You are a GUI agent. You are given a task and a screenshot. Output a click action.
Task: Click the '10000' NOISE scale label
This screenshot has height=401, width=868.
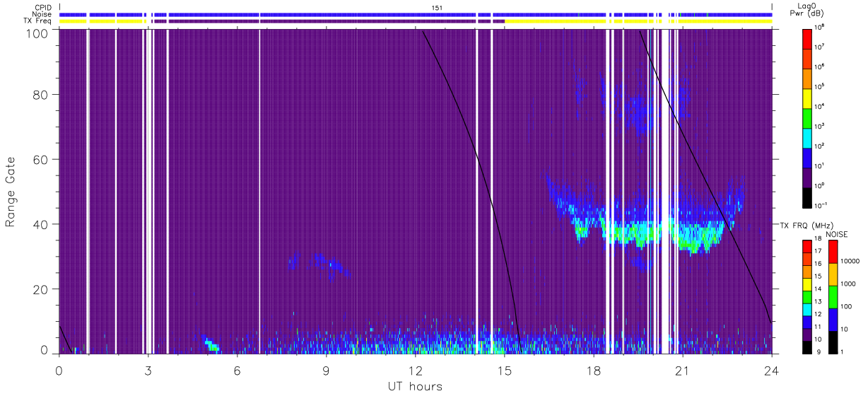[x=850, y=262]
